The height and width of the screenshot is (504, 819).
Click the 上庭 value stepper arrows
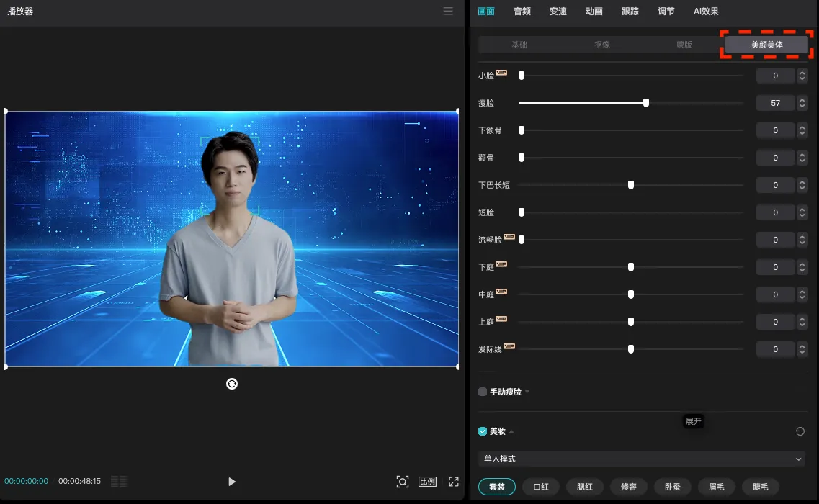[802, 322]
